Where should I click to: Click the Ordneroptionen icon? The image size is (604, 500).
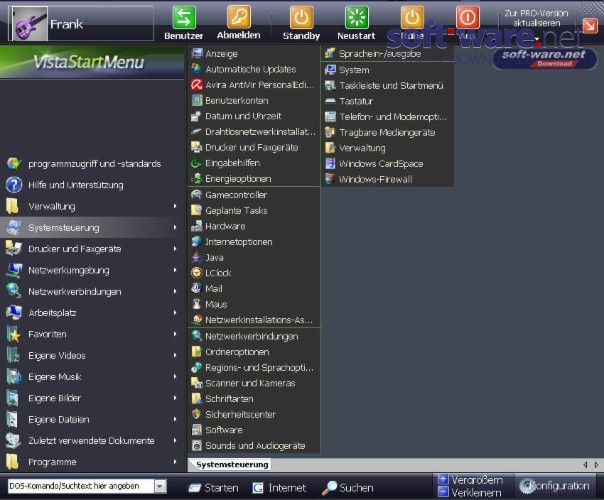point(196,352)
